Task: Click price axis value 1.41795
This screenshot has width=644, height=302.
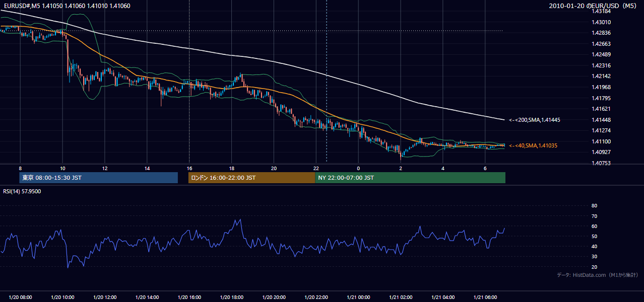Action: pyautogui.click(x=601, y=98)
